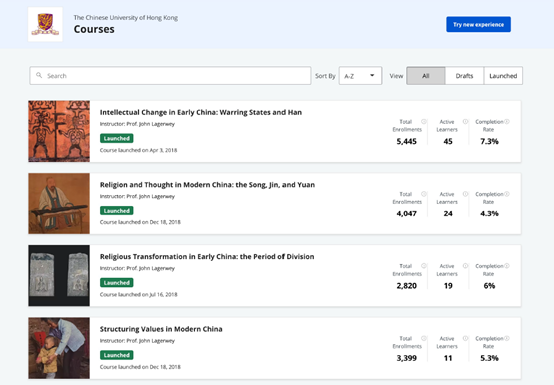The width and height of the screenshot is (554, 385).
Task: Click the search magnifier icon
Action: pyautogui.click(x=39, y=75)
